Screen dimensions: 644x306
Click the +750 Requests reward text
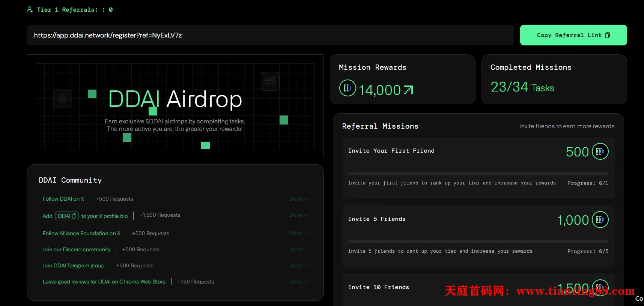point(196,282)
